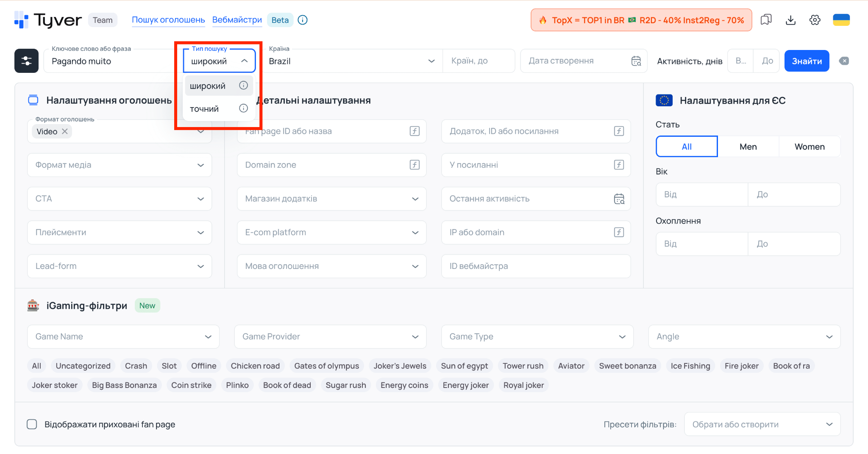Open Пресети фільтрів dropdown
Viewport: 868px width, 454px height.
(x=762, y=424)
